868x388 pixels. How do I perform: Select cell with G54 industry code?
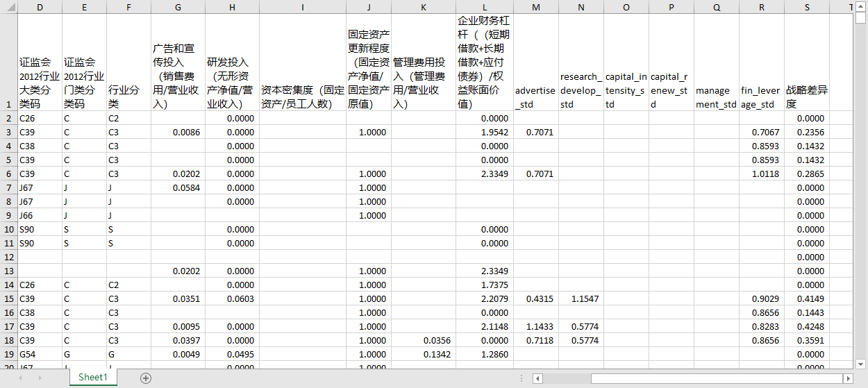(x=40, y=354)
